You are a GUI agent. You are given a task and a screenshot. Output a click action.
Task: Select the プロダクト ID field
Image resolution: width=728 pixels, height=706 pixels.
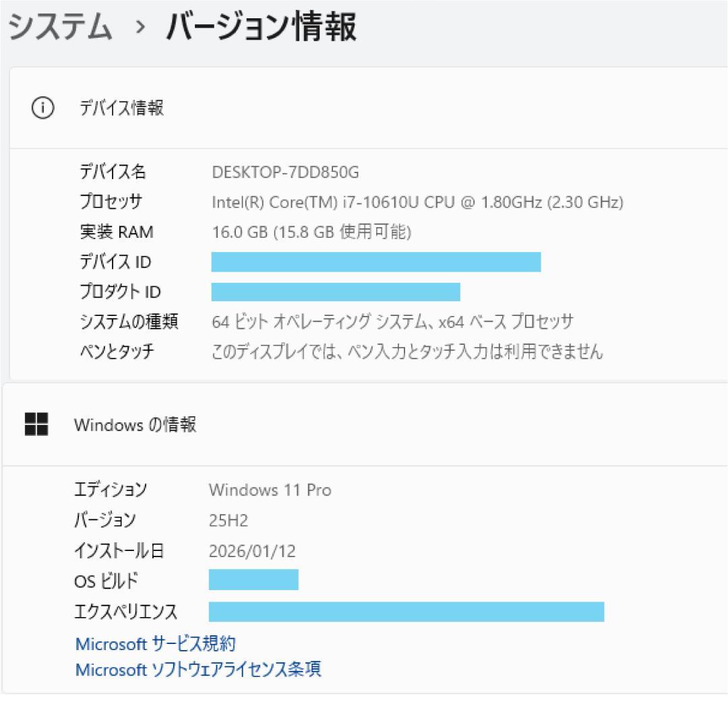[335, 292]
